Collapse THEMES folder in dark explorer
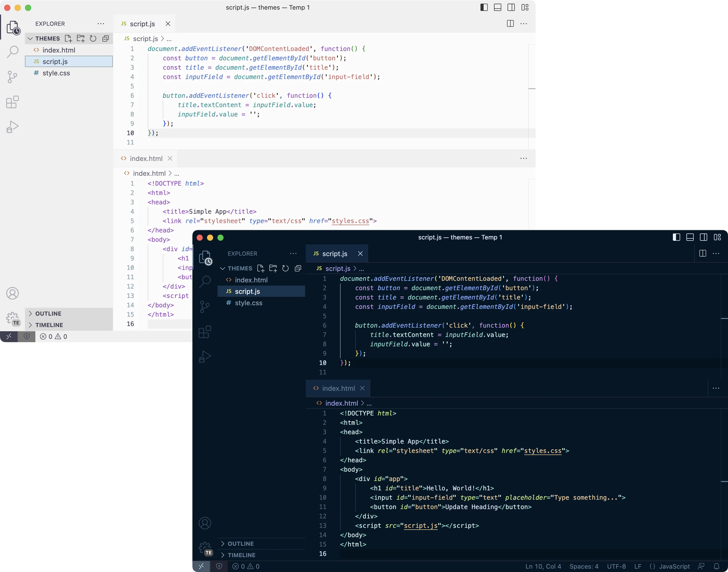Viewport: 728px width, 572px height. click(x=239, y=268)
